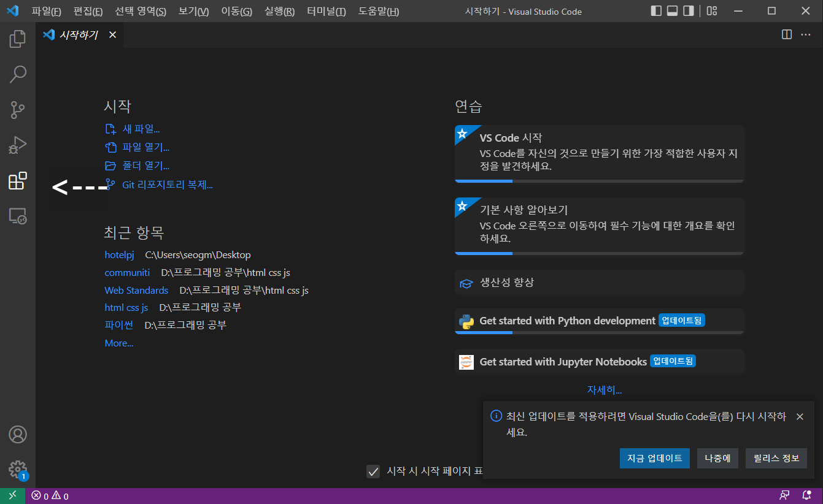The width and height of the screenshot is (823, 504).
Task: Open the 이동(G) menu
Action: 236,12
